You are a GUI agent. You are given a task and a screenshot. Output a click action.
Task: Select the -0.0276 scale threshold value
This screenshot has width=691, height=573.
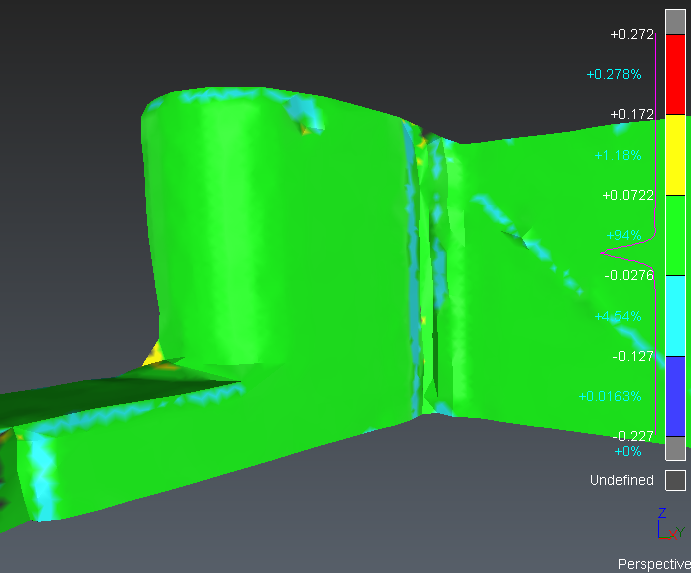[628, 275]
